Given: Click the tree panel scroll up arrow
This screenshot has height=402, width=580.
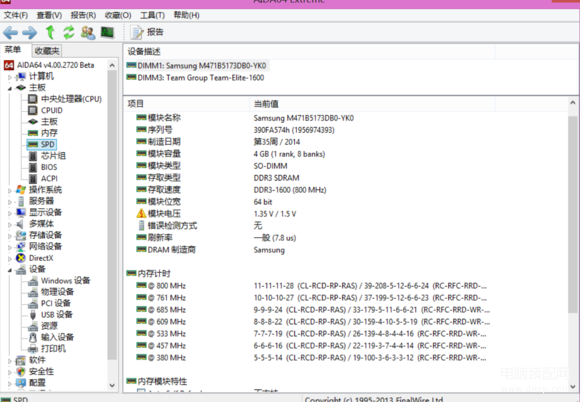Looking at the screenshot, I should point(112,65).
